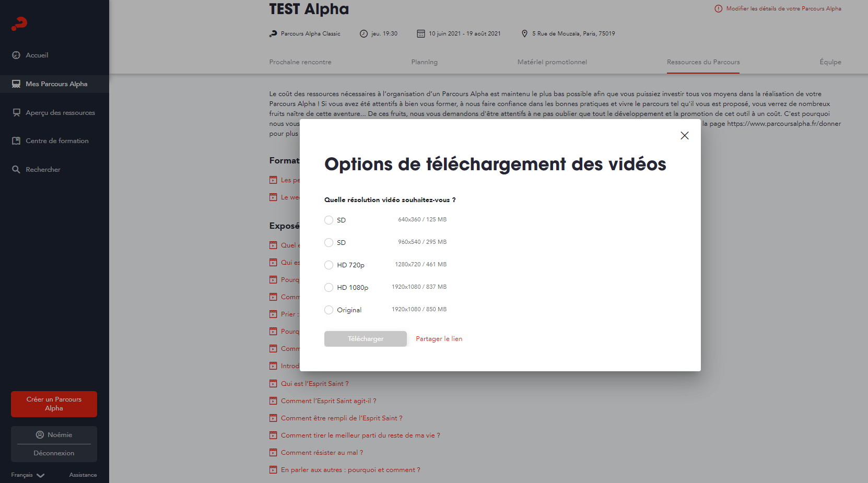Open En parler aux autres resource
The width and height of the screenshot is (868, 483).
pos(350,470)
